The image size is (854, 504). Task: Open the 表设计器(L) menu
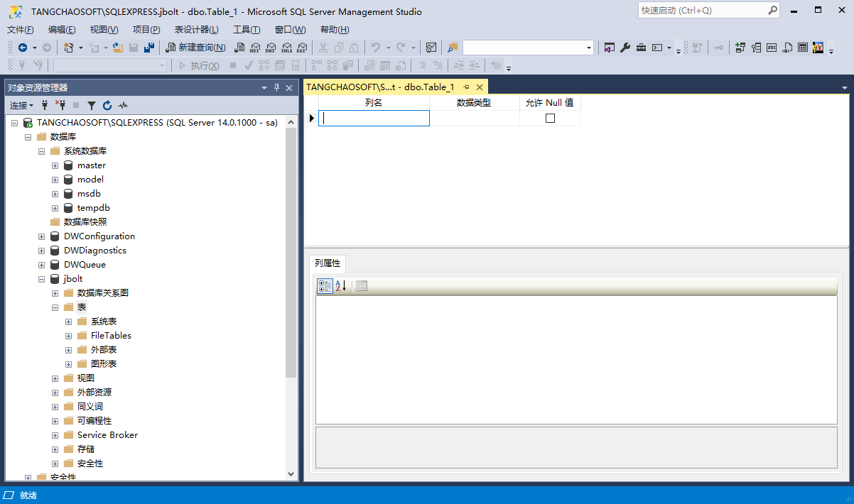tap(196, 29)
